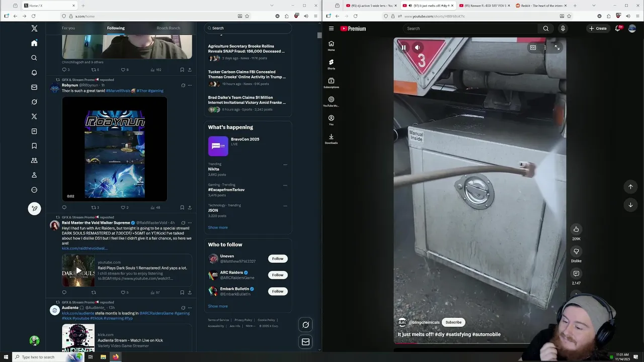Open Grok icon in X left sidebar
644x362 pixels.
(34, 102)
